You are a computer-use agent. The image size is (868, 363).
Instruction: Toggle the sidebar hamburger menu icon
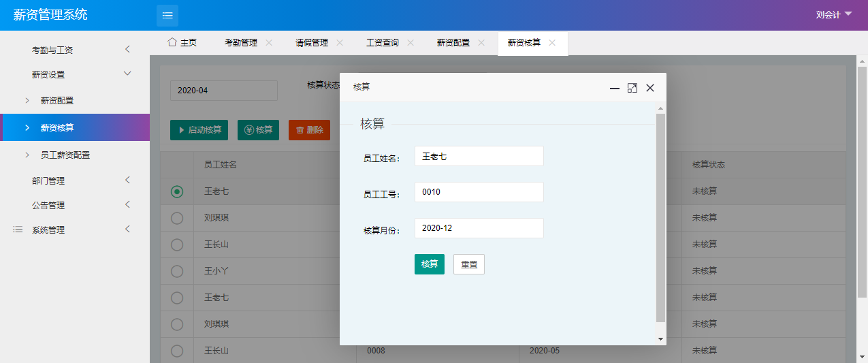pyautogui.click(x=167, y=16)
